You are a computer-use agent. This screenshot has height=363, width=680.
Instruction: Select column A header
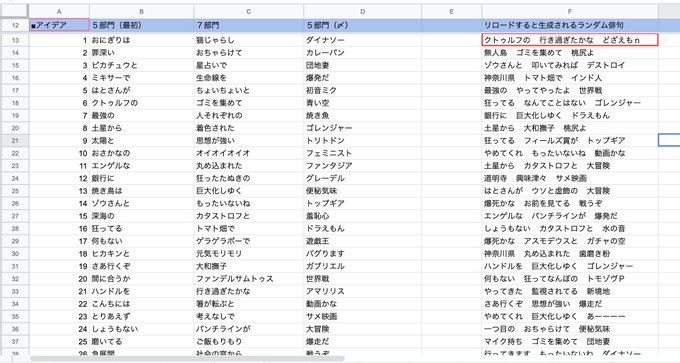point(59,12)
